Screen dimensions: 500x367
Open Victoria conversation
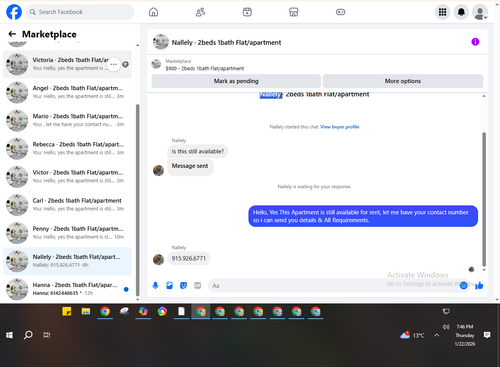click(67, 64)
